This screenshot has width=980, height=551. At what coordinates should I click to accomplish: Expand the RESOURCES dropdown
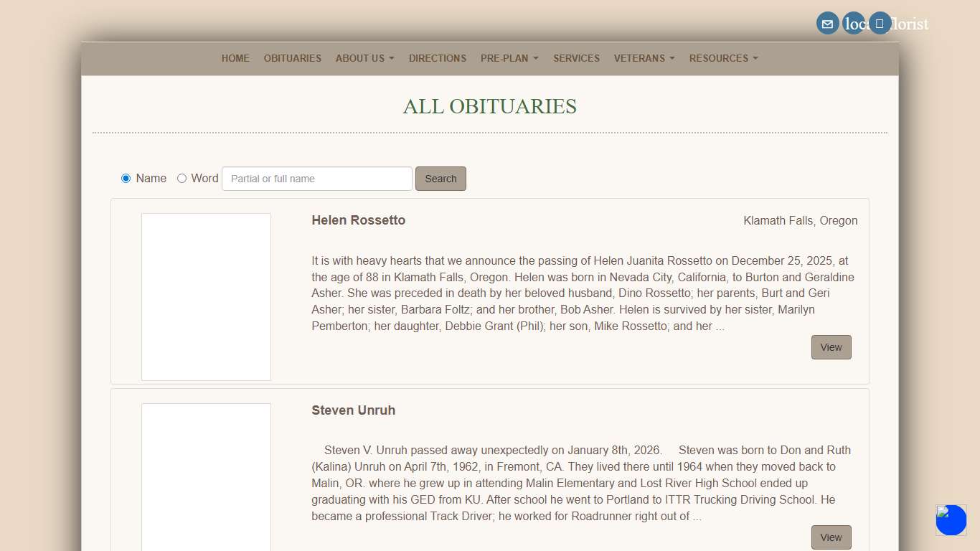[723, 58]
